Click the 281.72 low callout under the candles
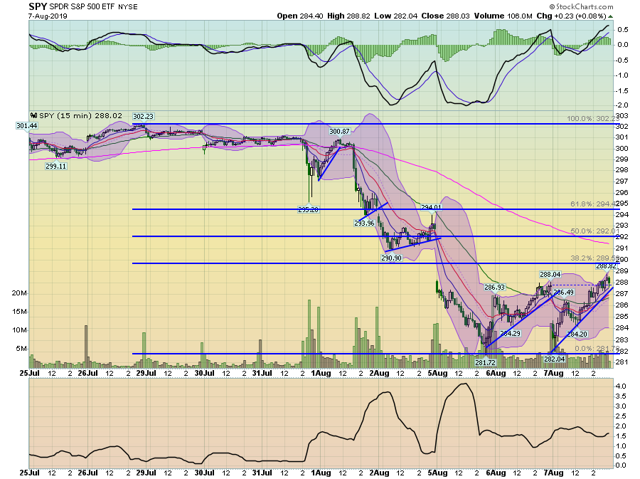The image size is (640, 479). click(x=485, y=362)
